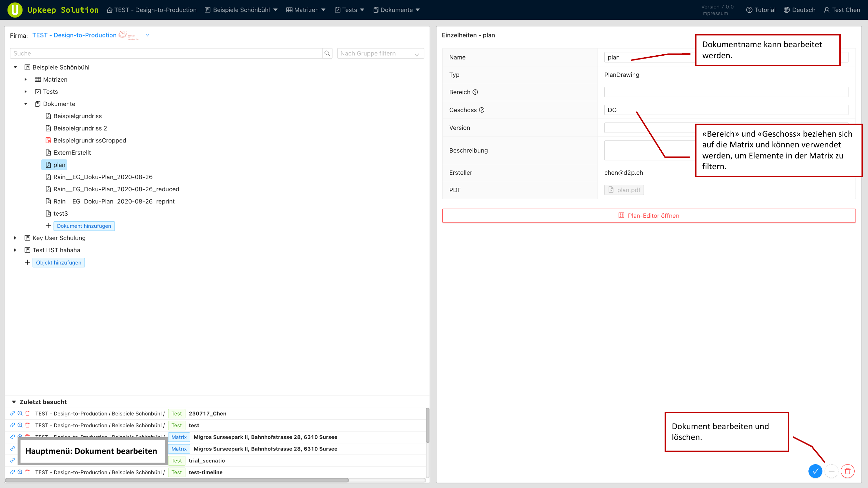Screen dimensions: 868x488
Task: Open the Nach Gruppe filtern dropdown
Action: [380, 53]
